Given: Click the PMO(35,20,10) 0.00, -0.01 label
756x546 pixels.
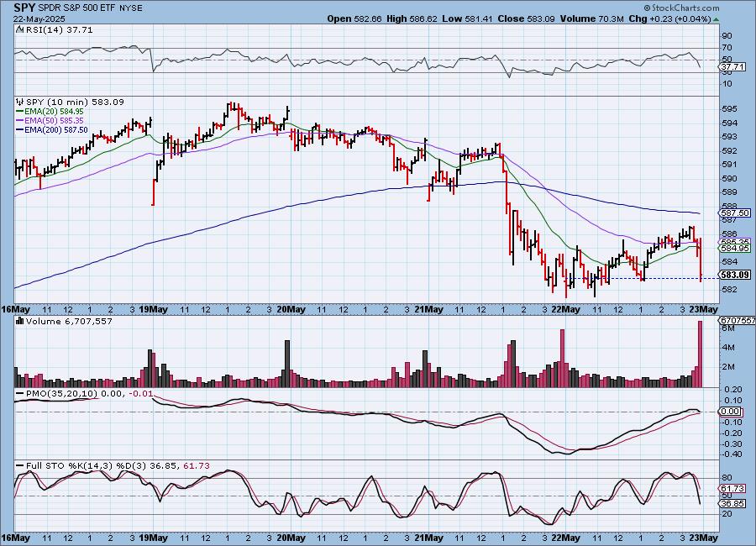Looking at the screenshot, I should tap(89, 394).
